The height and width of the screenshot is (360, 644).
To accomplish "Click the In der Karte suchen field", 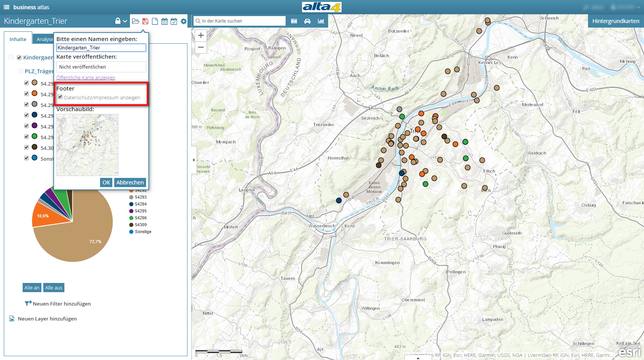I will (x=240, y=21).
